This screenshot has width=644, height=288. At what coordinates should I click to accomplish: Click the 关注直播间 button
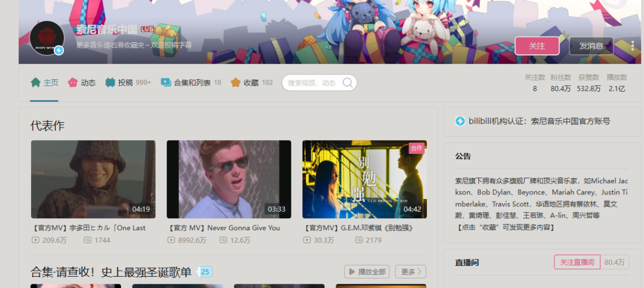tap(577, 262)
